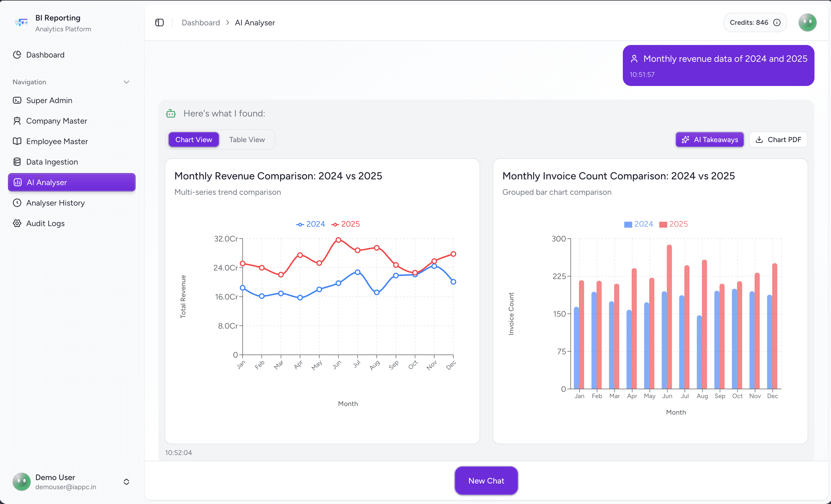
Task: Click the Monthly Revenue Comparison chart title
Action: point(278,176)
